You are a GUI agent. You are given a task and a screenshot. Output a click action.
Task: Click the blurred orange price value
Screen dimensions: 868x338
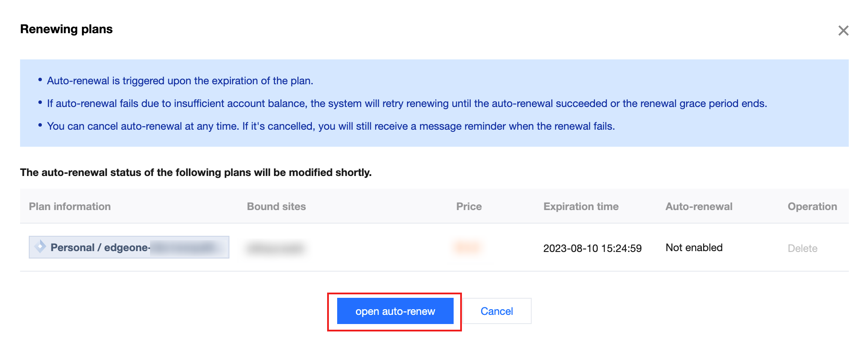(x=467, y=248)
